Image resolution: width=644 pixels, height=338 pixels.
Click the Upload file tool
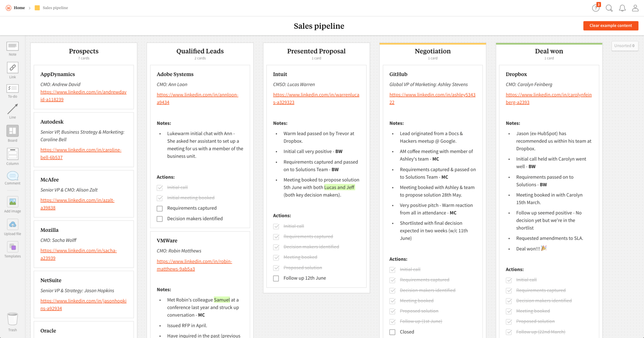tap(13, 227)
